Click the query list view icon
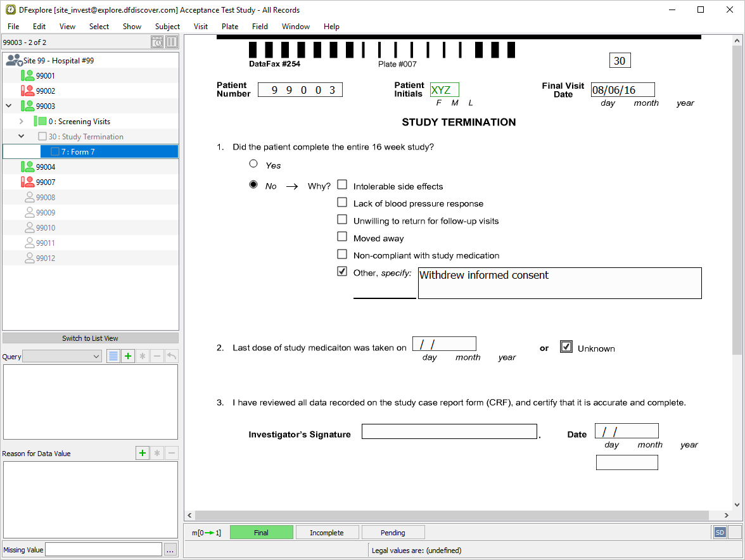Screen dimensions: 745x560 coord(113,356)
